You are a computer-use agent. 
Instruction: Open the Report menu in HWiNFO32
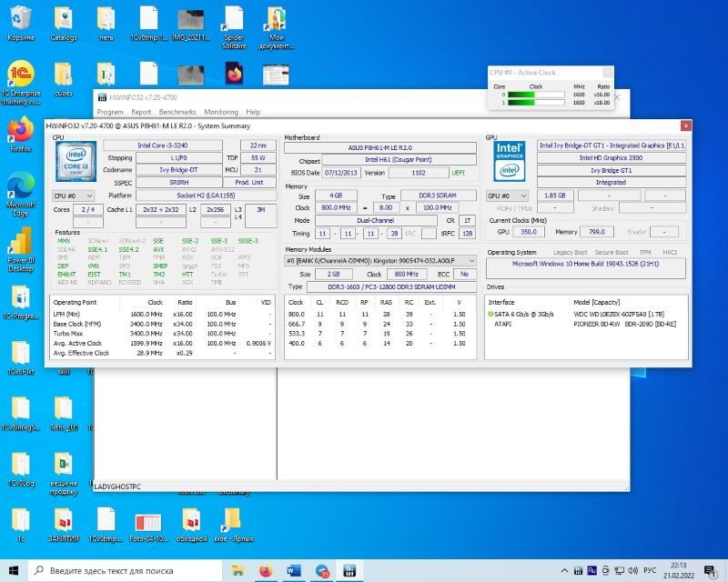coord(141,112)
